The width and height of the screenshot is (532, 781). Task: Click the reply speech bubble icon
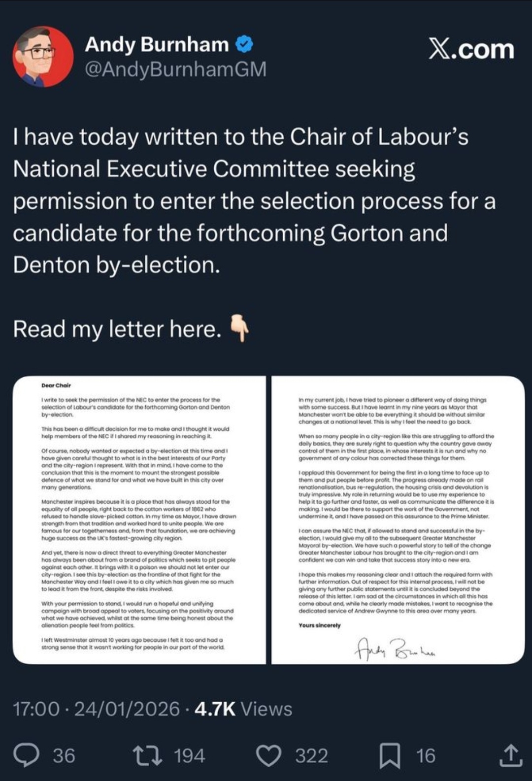tap(27, 755)
